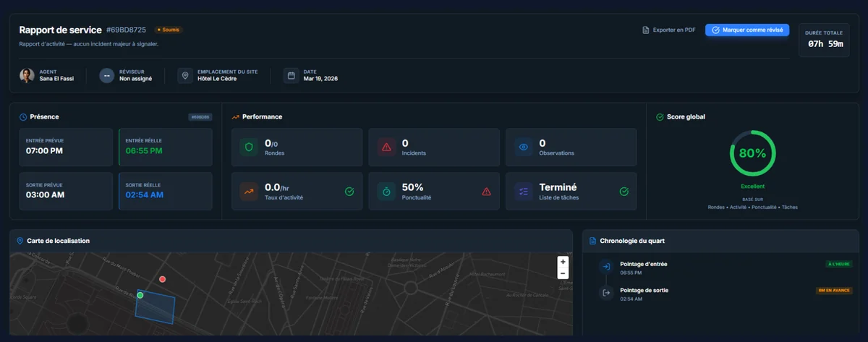
Task: Click the shield icon on the Rondes card
Action: point(249,148)
